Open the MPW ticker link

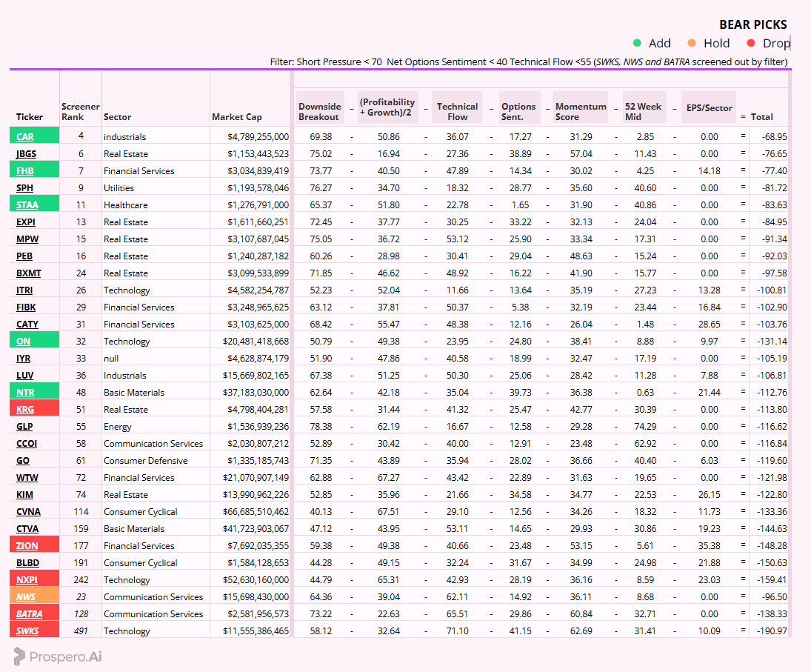click(27, 239)
